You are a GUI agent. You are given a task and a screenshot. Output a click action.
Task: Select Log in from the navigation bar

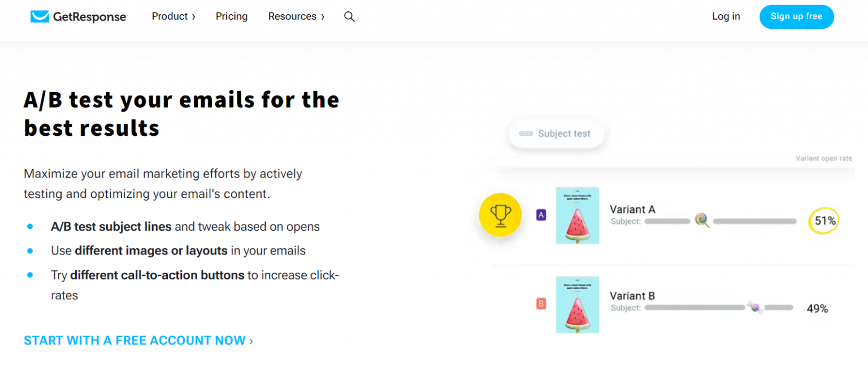tap(726, 16)
